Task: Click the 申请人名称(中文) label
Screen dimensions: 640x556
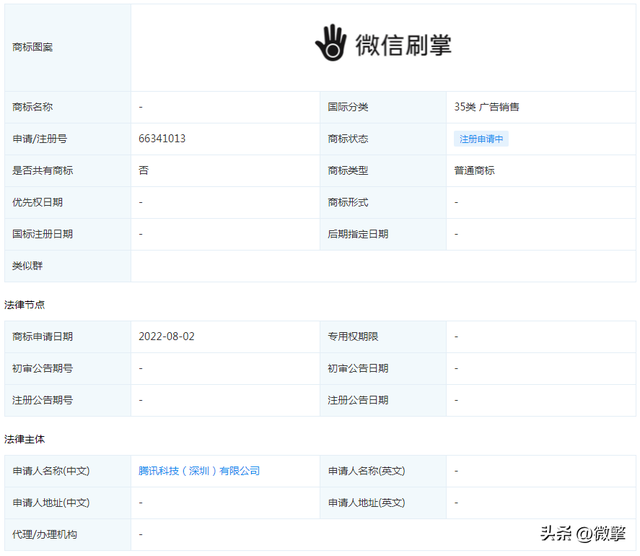Action: [x=51, y=471]
